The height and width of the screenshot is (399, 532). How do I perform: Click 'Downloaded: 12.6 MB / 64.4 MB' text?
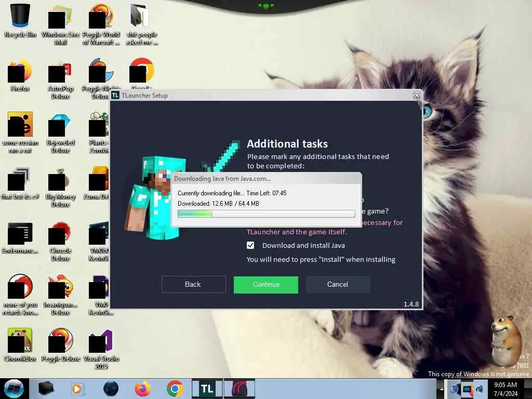(x=218, y=204)
